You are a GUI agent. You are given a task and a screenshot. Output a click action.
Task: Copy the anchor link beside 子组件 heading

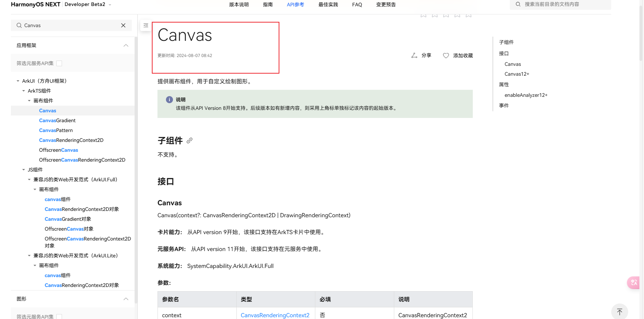point(190,140)
